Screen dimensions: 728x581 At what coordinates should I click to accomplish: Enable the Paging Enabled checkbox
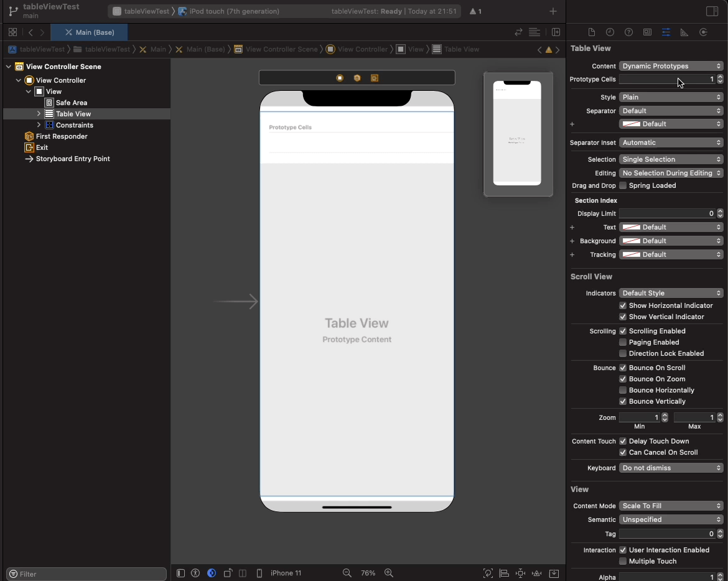622,342
